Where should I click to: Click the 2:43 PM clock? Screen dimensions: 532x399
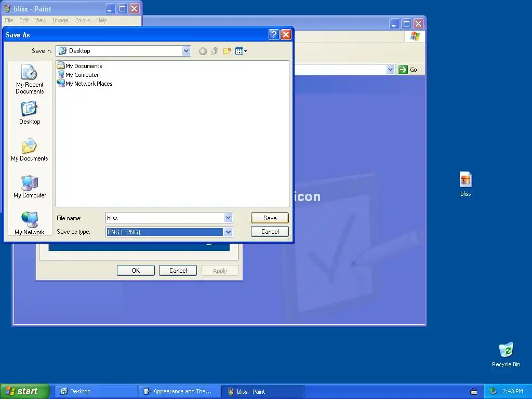click(513, 391)
